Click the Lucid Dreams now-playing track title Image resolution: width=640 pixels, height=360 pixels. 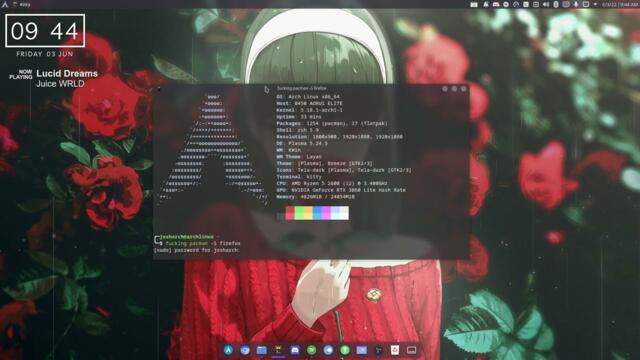[67, 73]
